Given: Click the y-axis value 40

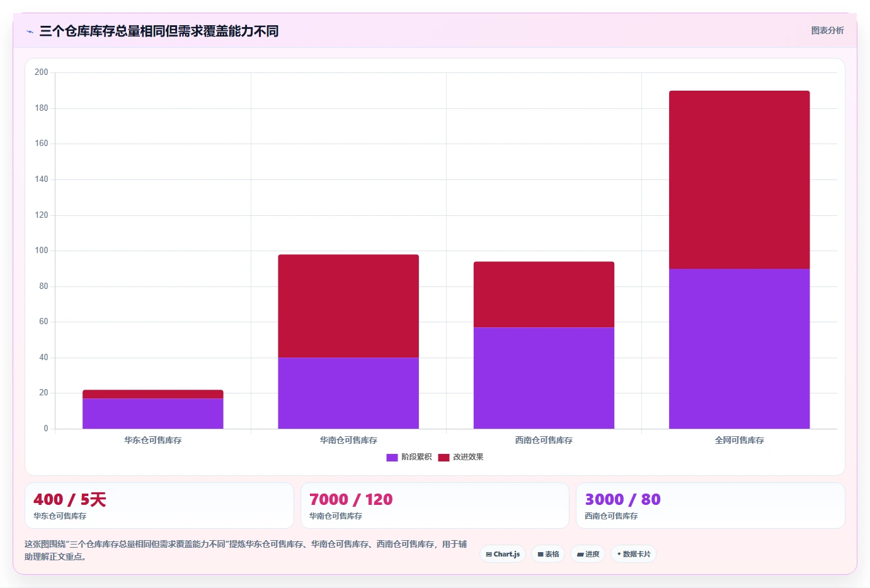Looking at the screenshot, I should (43, 358).
